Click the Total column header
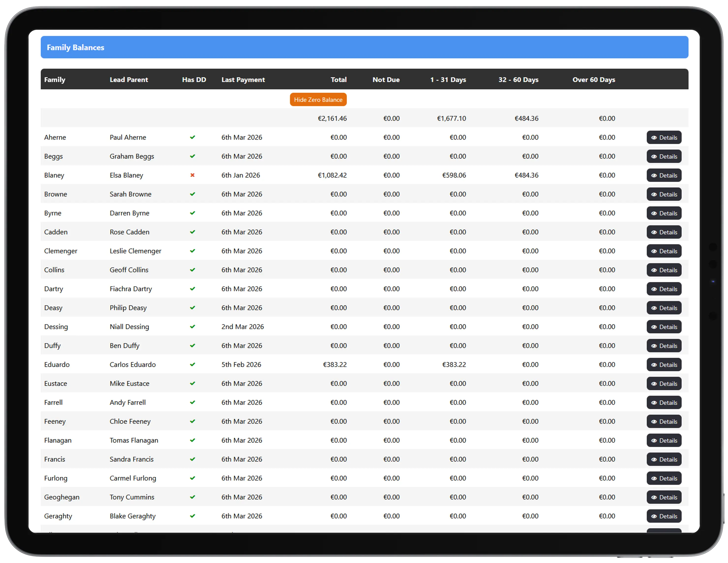 pyautogui.click(x=338, y=80)
